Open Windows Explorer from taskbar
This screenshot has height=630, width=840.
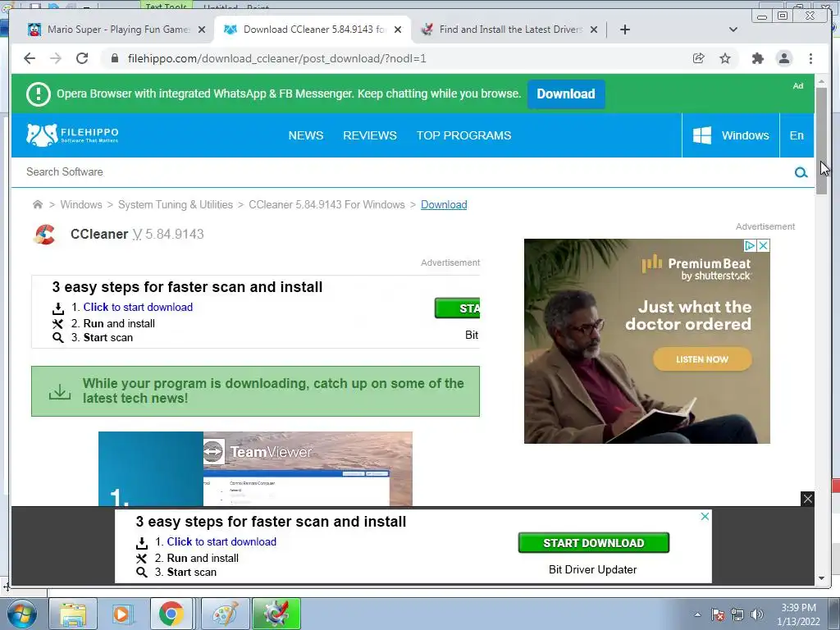(x=73, y=614)
